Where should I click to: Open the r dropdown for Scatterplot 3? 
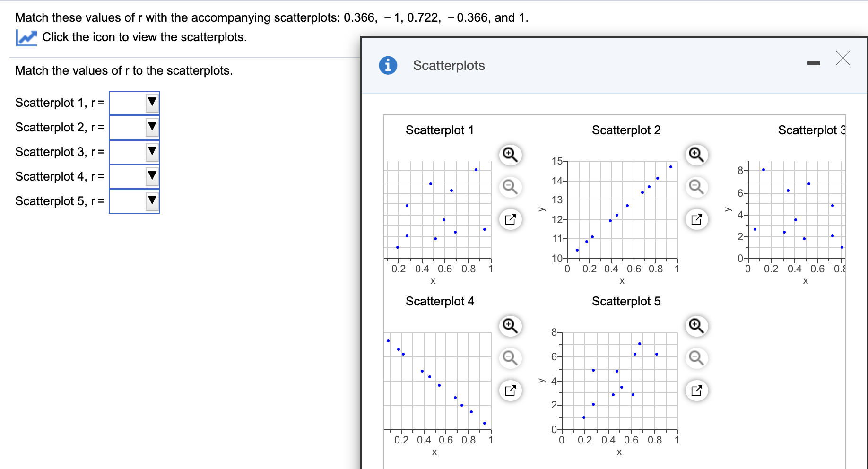[151, 152]
